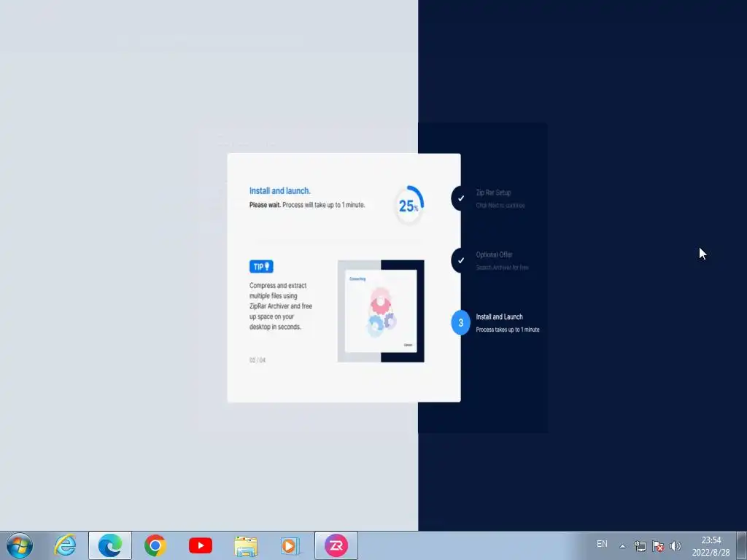This screenshot has width=747, height=560.
Task: Click 'Please wait. Process will take up to 1 minute.'
Action: 307,205
